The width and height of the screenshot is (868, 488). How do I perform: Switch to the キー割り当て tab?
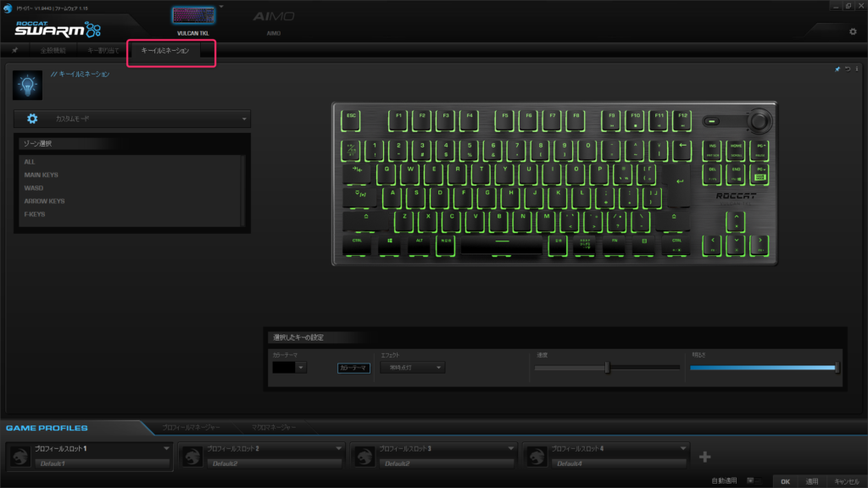103,50
